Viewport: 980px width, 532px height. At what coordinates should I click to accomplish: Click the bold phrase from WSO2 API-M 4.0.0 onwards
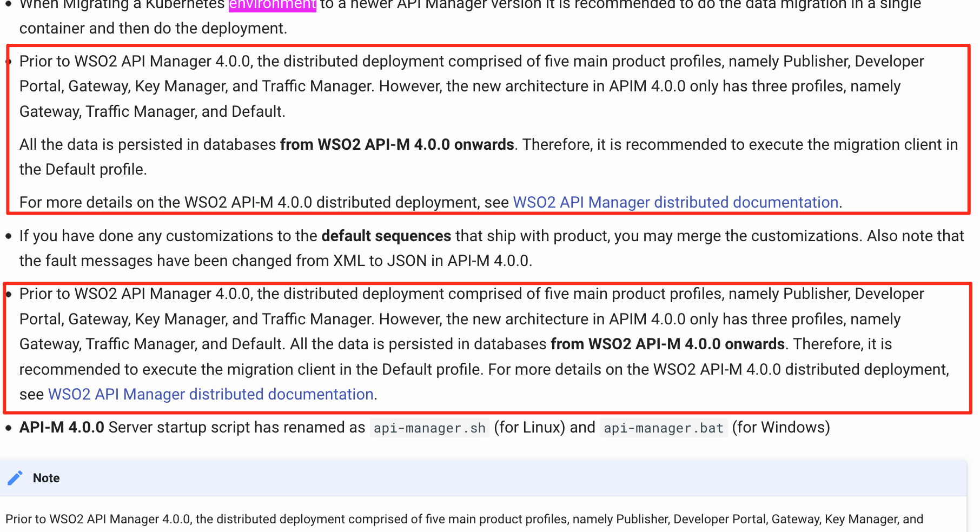(396, 144)
